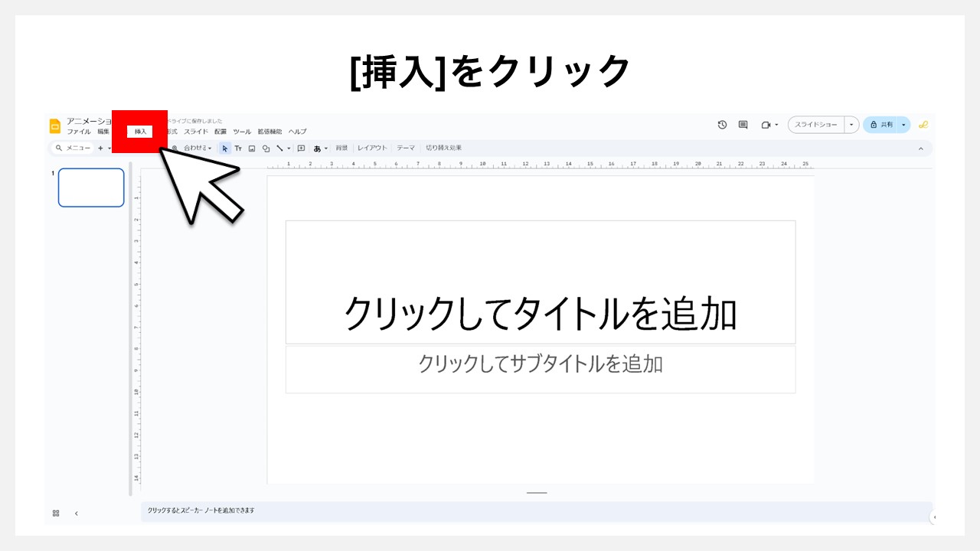Image resolution: width=980 pixels, height=551 pixels.
Task: Toggle the grid view in the bottom bar
Action: 55,513
